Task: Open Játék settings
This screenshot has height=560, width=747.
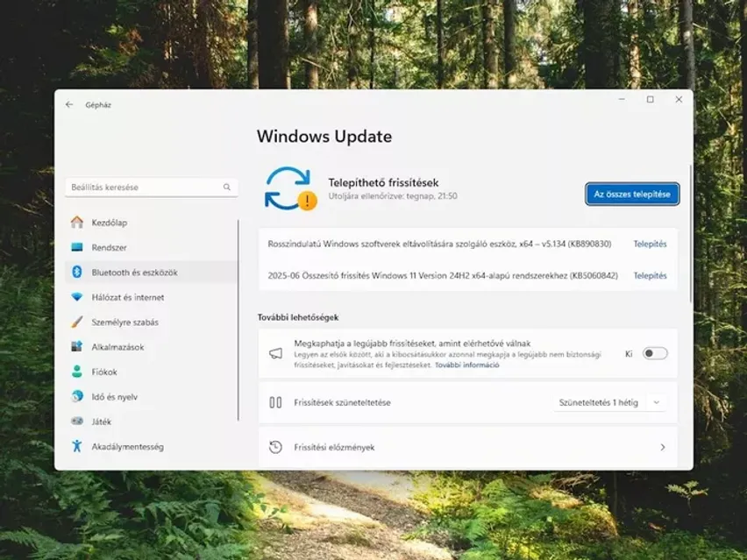Action: coord(151,422)
